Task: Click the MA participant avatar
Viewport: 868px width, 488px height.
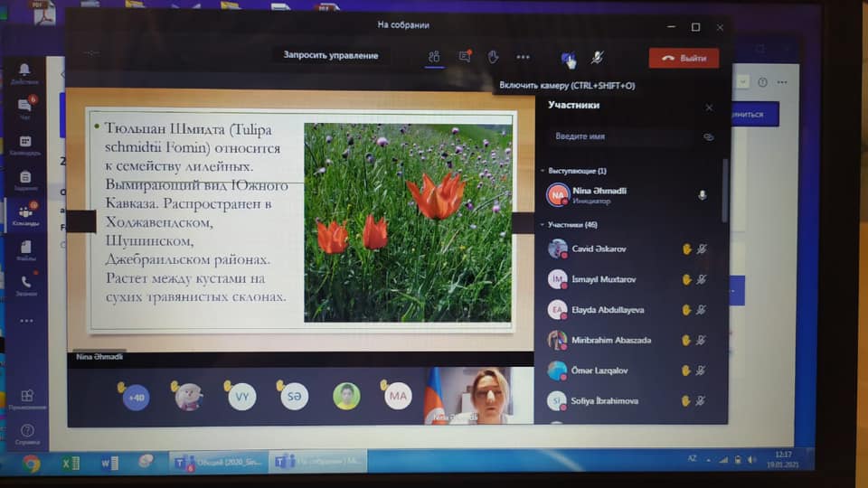Action: [398, 396]
